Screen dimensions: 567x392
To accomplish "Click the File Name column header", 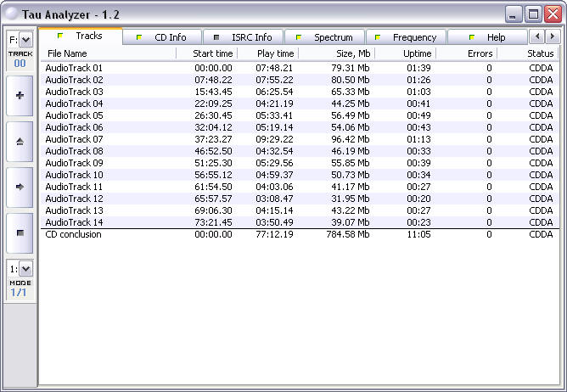I will pyautogui.click(x=108, y=53).
